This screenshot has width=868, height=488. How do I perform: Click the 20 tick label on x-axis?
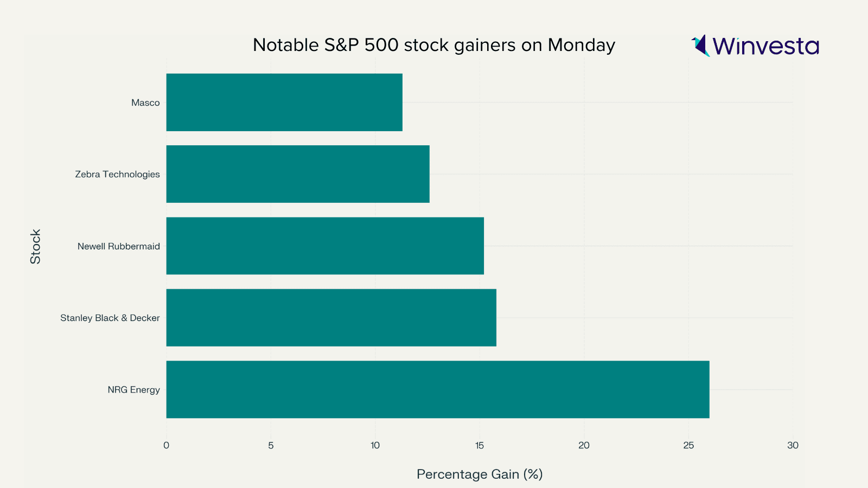[584, 445]
